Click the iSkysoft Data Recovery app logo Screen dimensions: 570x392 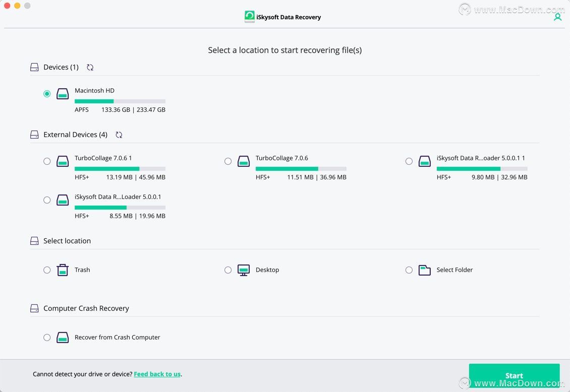pyautogui.click(x=249, y=17)
